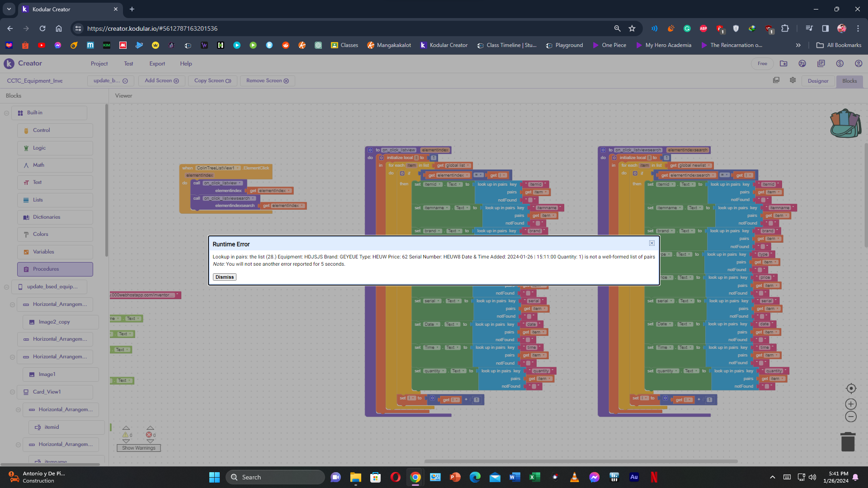868x488 pixels.
Task: Click the workspace trash can
Action: pos(848,441)
